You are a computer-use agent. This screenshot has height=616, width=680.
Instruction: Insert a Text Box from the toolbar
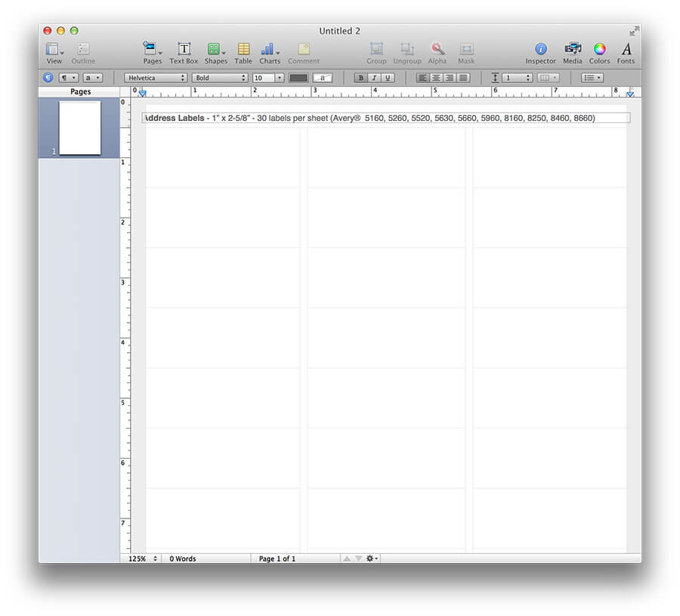coord(183,50)
